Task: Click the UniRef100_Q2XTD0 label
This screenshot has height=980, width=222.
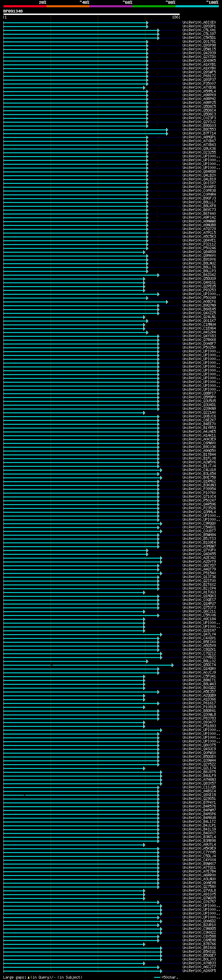Action: click(x=199, y=57)
